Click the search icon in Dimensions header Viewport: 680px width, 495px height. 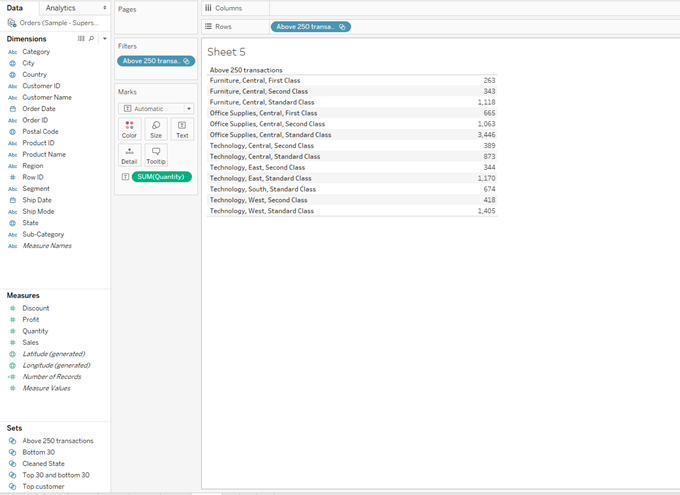(x=92, y=39)
